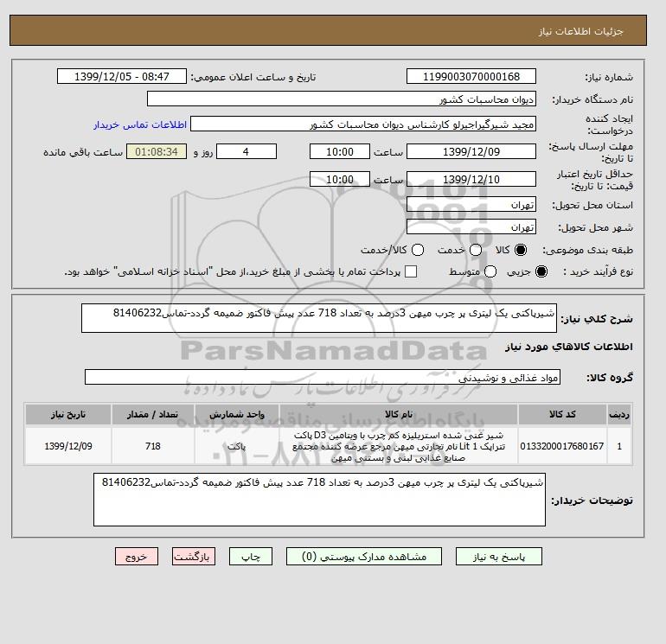Click request creator field مجید شیرگیراجیرلو
Screen dimensions: 666x644
[x=363, y=124]
